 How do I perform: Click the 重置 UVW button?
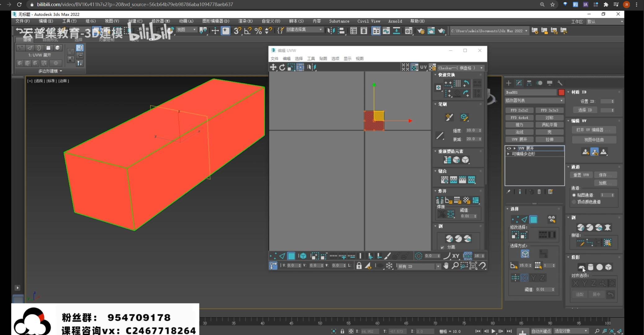click(581, 175)
